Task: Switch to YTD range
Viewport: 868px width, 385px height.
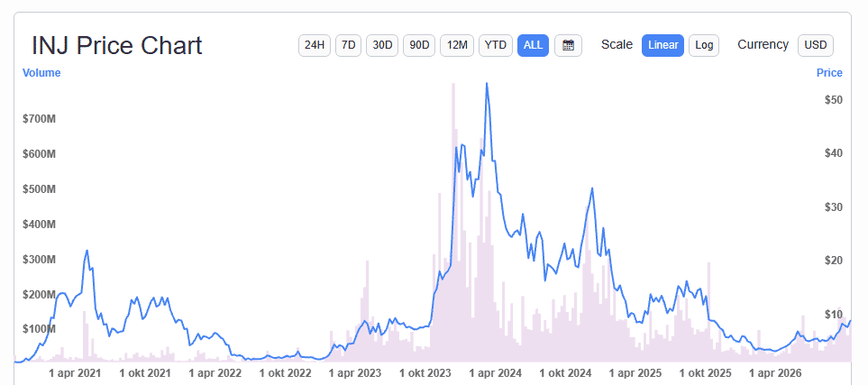Action: coord(496,45)
